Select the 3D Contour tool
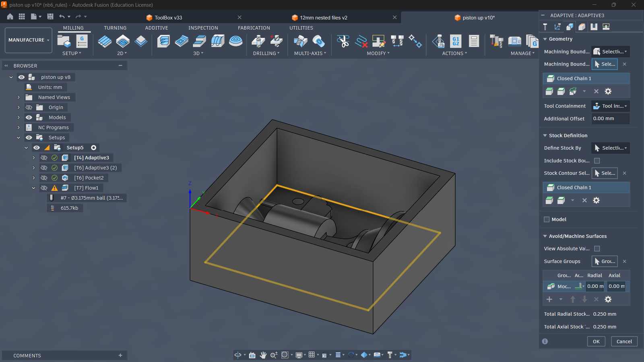The width and height of the screenshot is (644, 362). (x=200, y=41)
